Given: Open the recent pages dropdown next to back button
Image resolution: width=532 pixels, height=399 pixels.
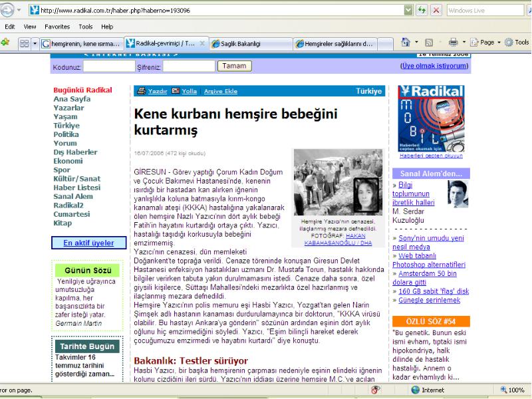Looking at the screenshot, I should point(19,10).
